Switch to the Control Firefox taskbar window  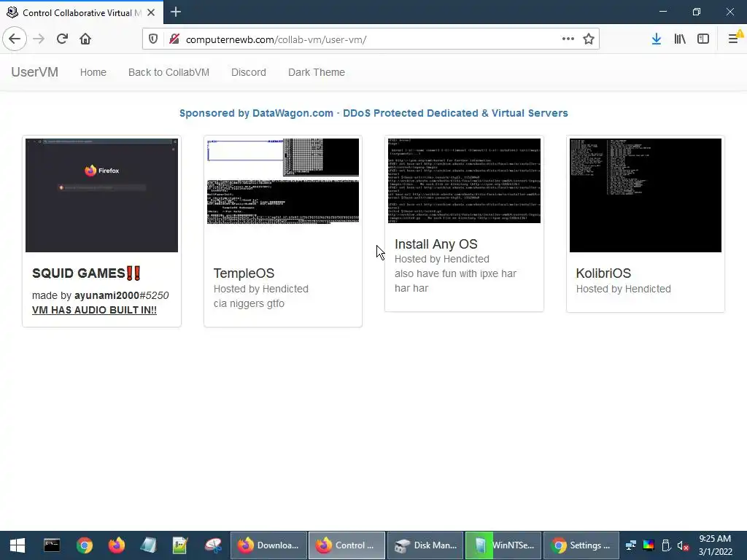347,545
